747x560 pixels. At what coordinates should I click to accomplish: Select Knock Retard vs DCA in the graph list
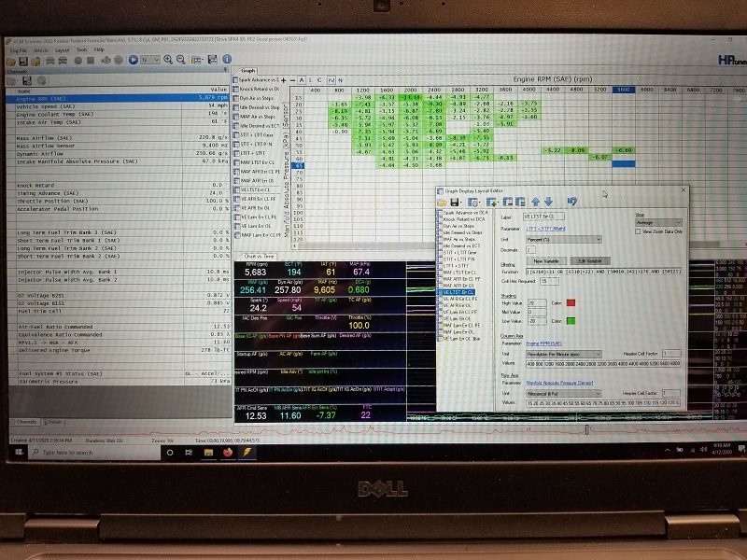pyautogui.click(x=256, y=89)
